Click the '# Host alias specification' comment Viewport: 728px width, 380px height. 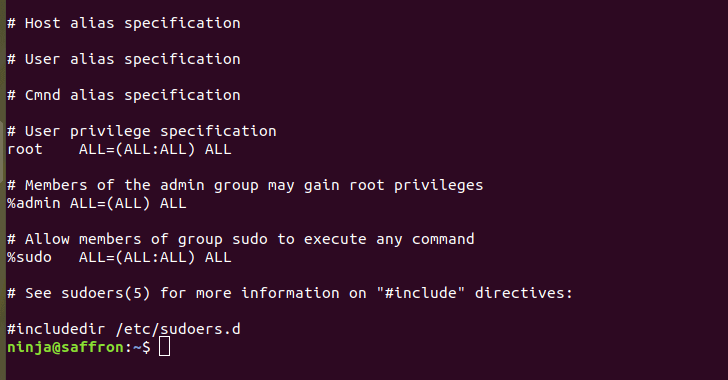pos(124,23)
